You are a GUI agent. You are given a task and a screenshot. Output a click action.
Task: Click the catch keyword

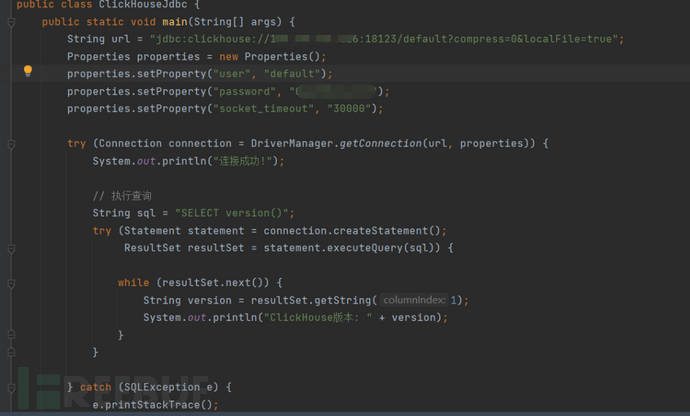95,387
